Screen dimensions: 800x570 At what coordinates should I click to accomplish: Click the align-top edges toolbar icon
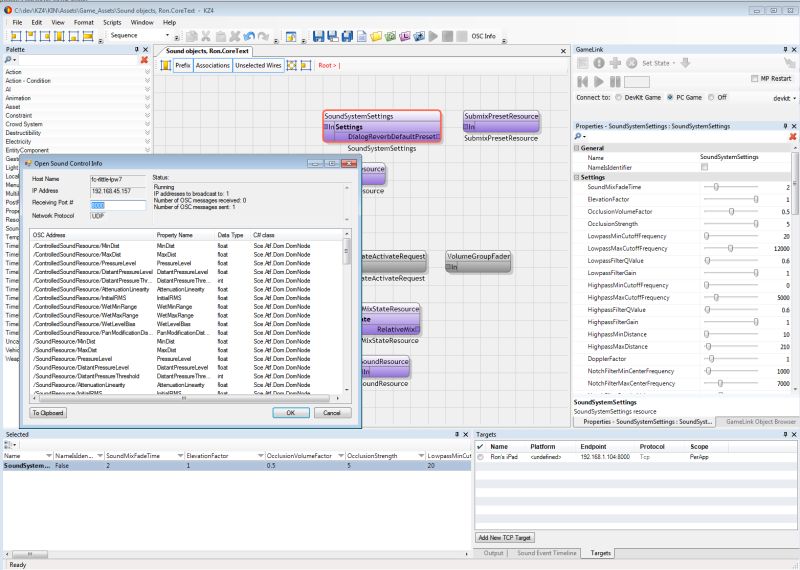31,36
